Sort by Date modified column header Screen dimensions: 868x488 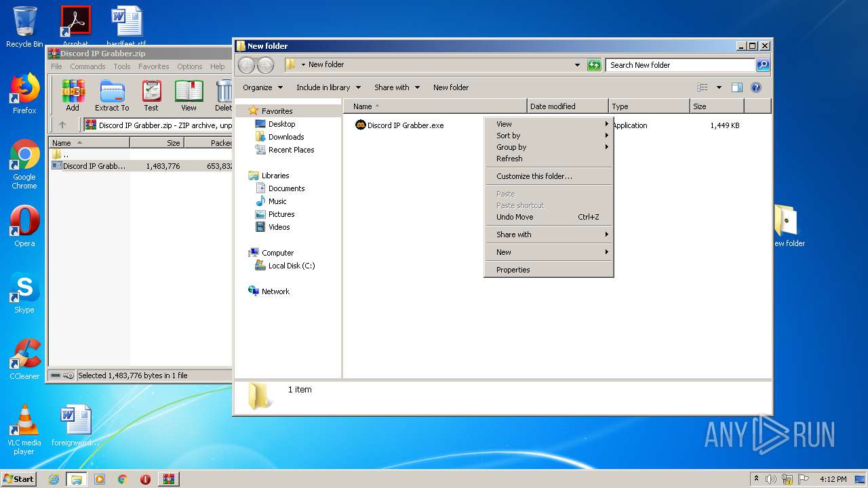[568, 106]
